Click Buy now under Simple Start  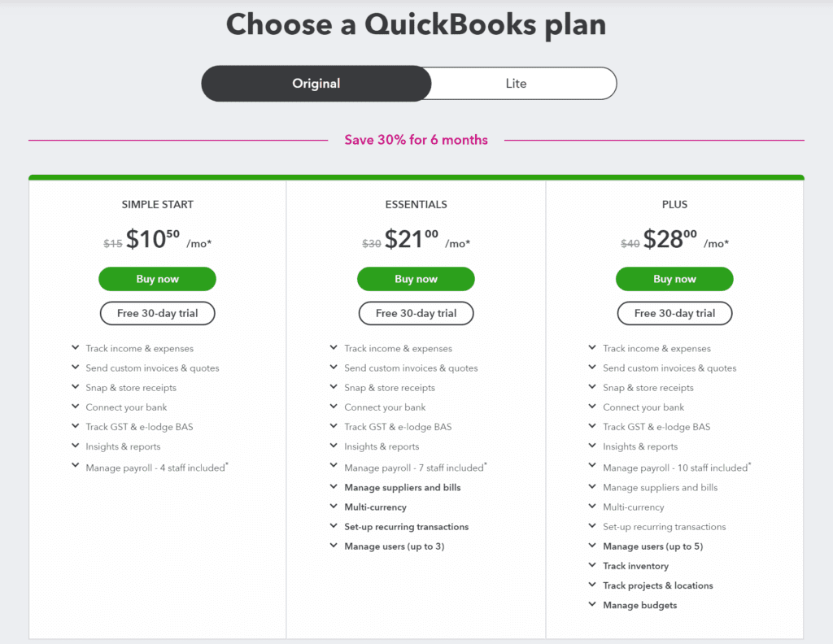click(x=157, y=279)
